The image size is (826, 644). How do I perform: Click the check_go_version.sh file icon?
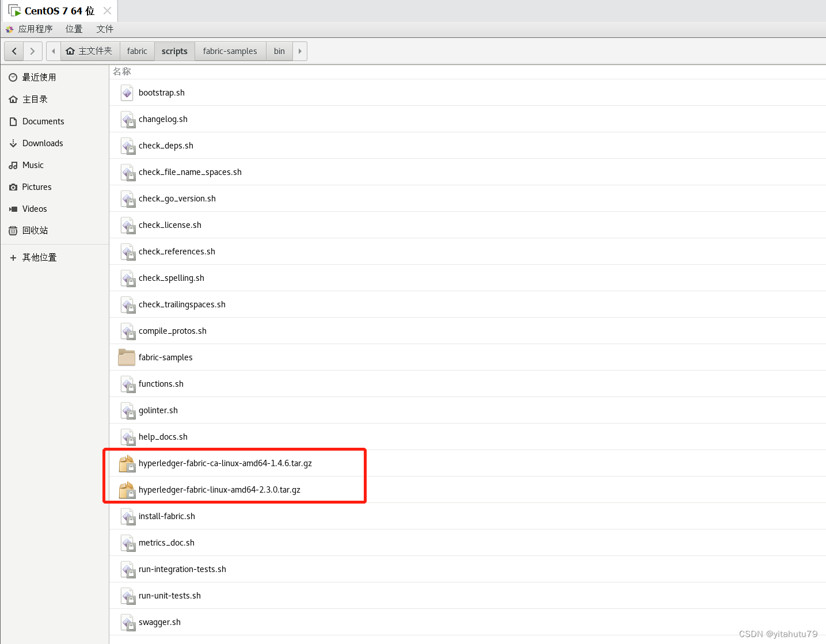(127, 199)
